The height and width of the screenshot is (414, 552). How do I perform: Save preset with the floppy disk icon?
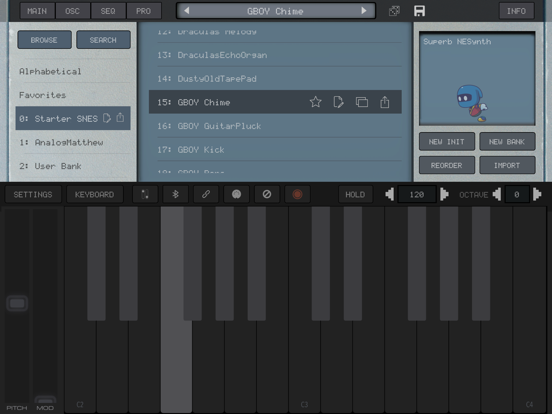pos(419,11)
